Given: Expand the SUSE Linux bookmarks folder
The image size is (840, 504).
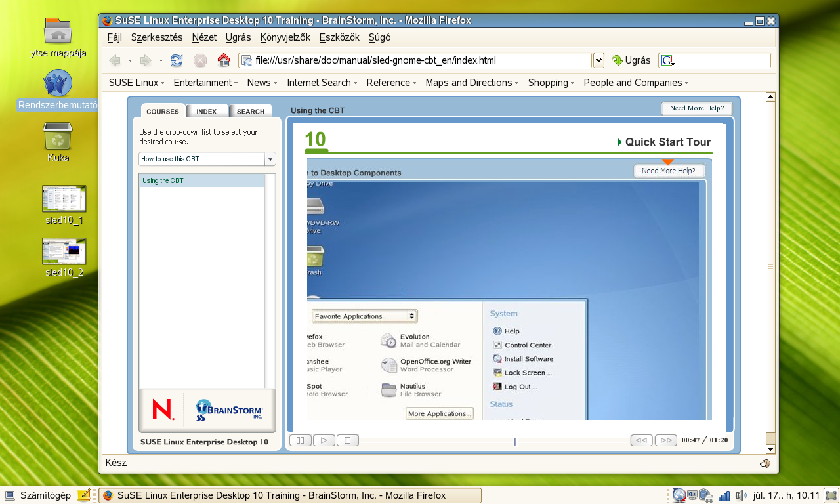Looking at the screenshot, I should [137, 83].
